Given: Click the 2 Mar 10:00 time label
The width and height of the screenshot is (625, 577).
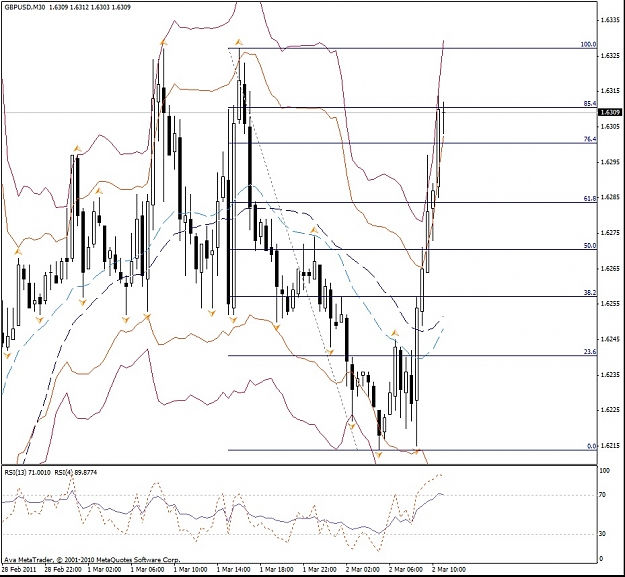Looking at the screenshot, I should pos(449,569).
